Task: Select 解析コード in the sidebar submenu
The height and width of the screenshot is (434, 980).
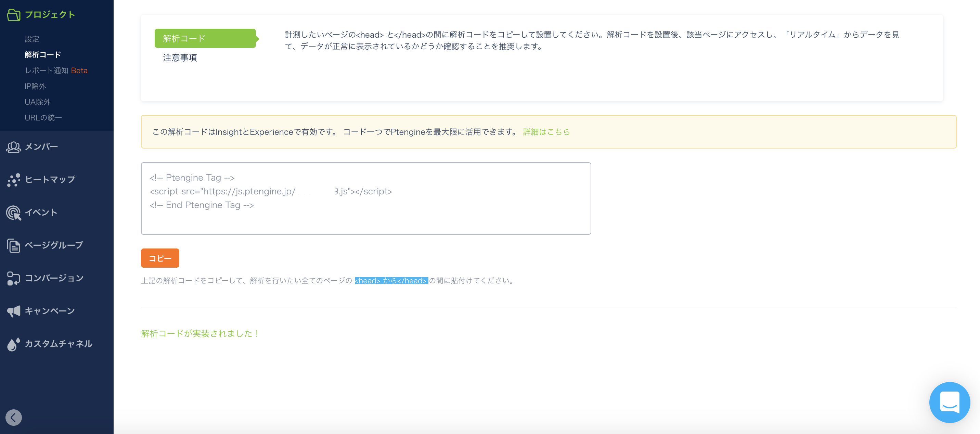Action: click(43, 55)
